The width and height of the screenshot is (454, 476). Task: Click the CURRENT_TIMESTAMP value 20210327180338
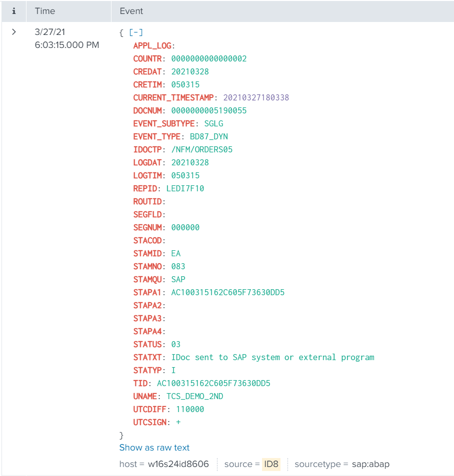[x=256, y=97]
